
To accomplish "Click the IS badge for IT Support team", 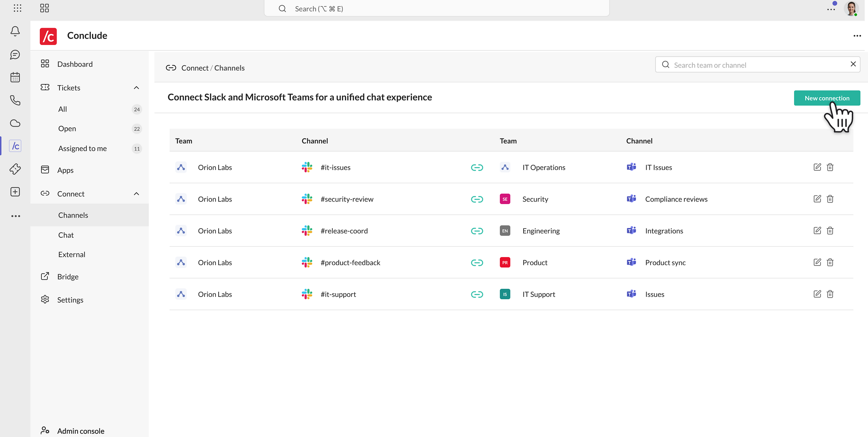I will [505, 294].
